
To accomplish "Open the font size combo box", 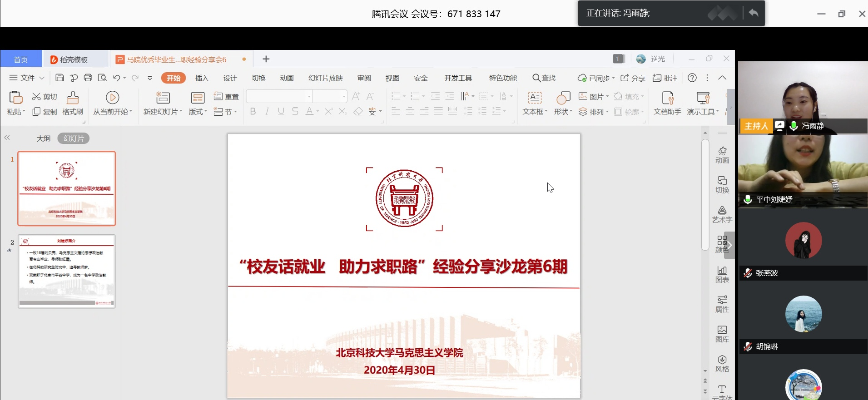I will [x=330, y=96].
